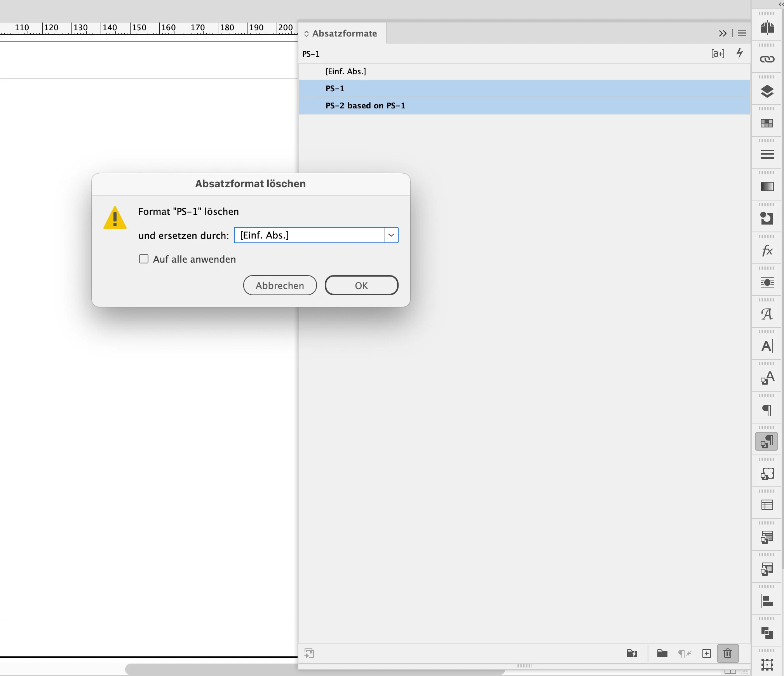This screenshot has width=784, height=676.
Task: Click the horizontal scrollbar at the bottom
Action: pyautogui.click(x=210, y=669)
